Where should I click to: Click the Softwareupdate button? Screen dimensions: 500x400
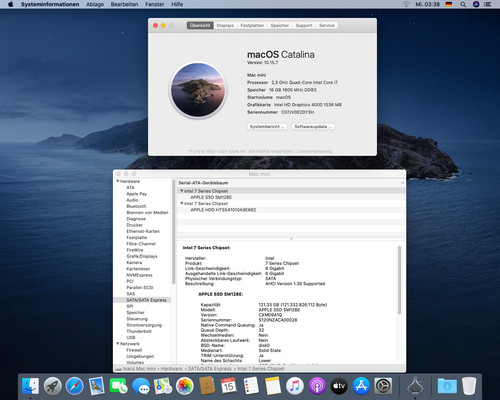pyautogui.click(x=313, y=127)
